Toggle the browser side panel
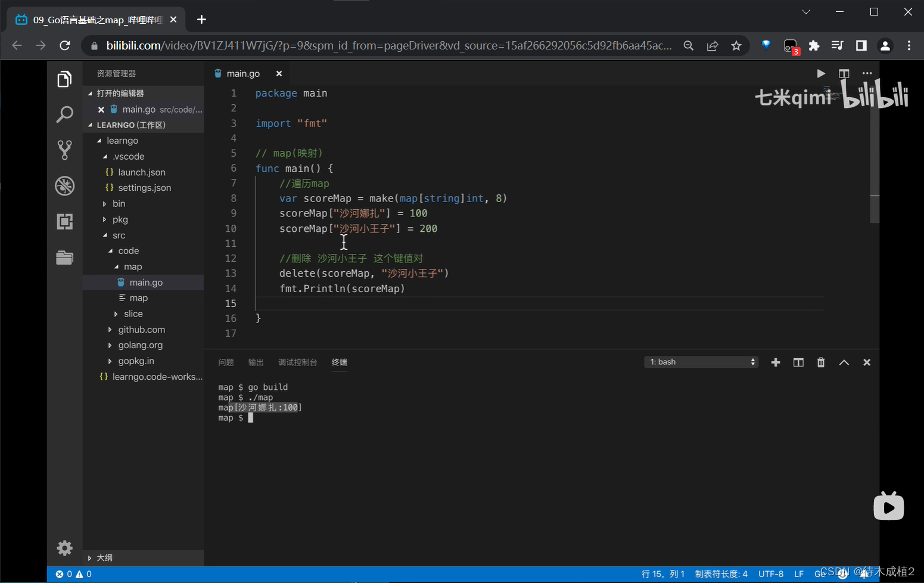 point(861,46)
